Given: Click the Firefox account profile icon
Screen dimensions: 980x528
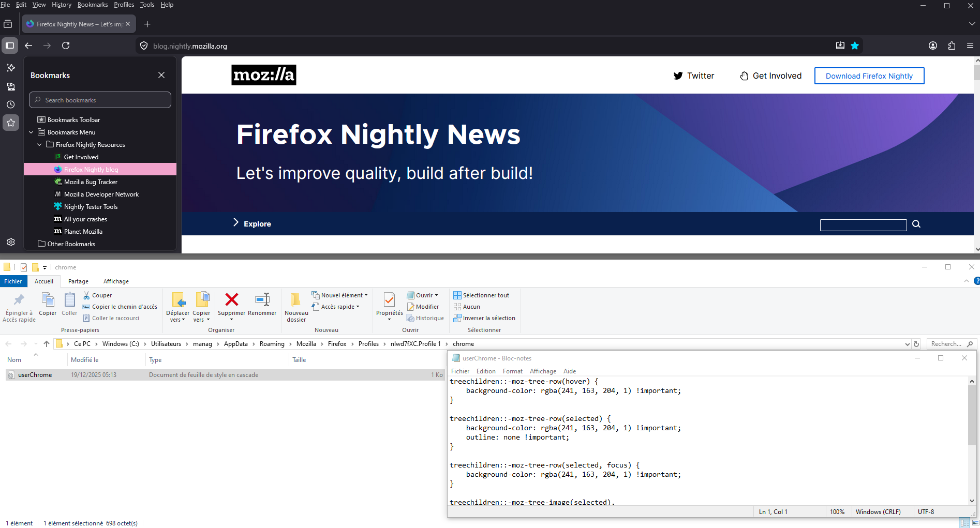Looking at the screenshot, I should click(932, 46).
